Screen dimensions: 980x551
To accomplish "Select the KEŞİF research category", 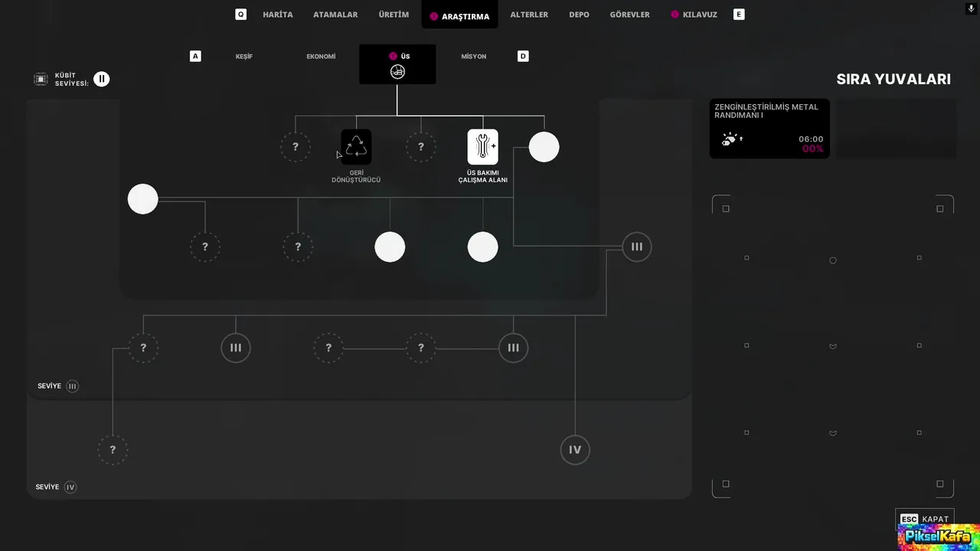I will pyautogui.click(x=244, y=57).
